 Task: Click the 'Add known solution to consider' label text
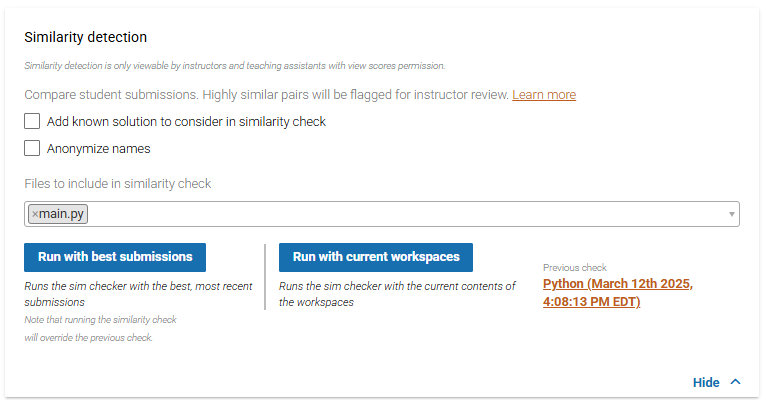(x=186, y=122)
